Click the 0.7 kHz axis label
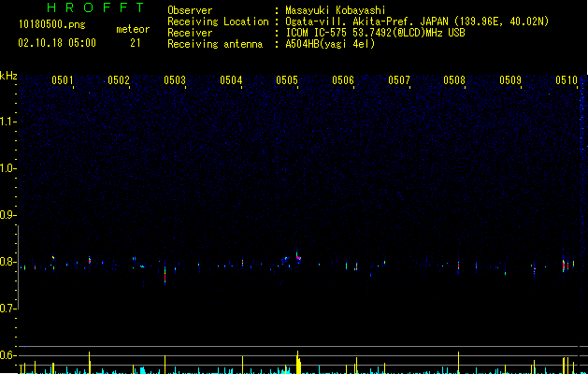 pyautogui.click(x=7, y=309)
